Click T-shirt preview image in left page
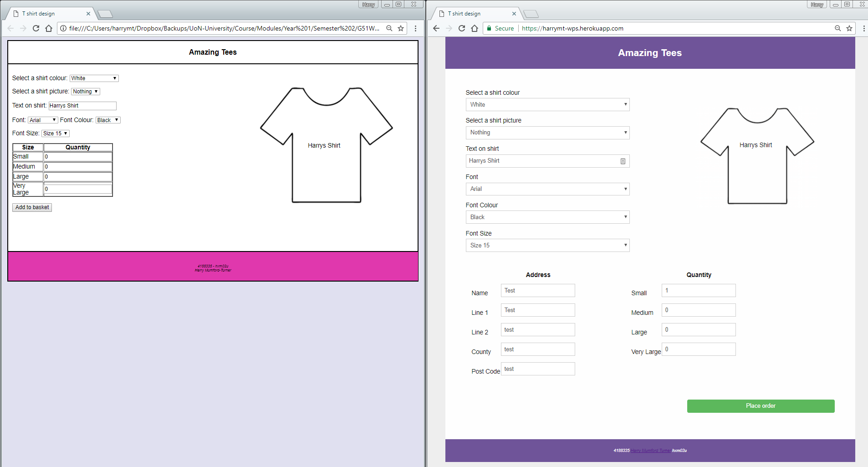 click(327, 145)
